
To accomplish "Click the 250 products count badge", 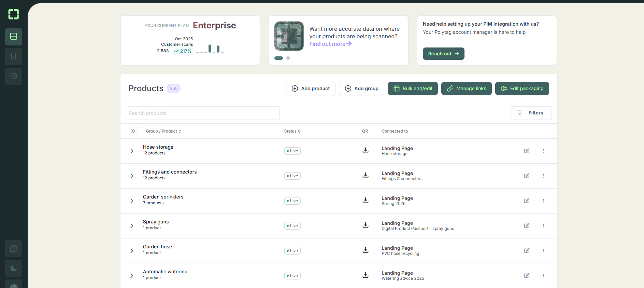I will [174, 88].
